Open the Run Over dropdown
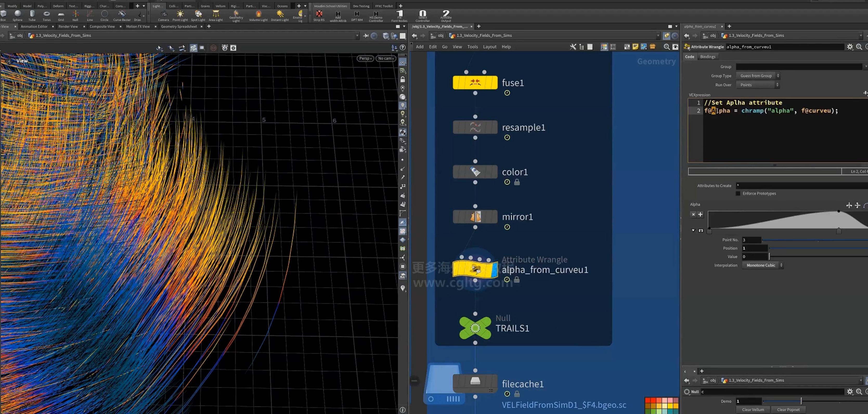Image resolution: width=868 pixels, height=414 pixels. (x=758, y=85)
